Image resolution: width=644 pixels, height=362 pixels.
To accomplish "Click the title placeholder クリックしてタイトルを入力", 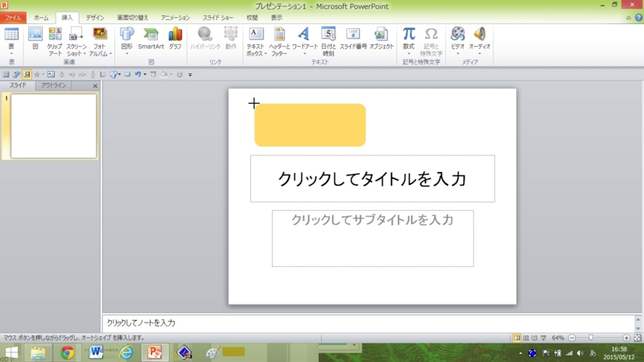I will (x=373, y=179).
